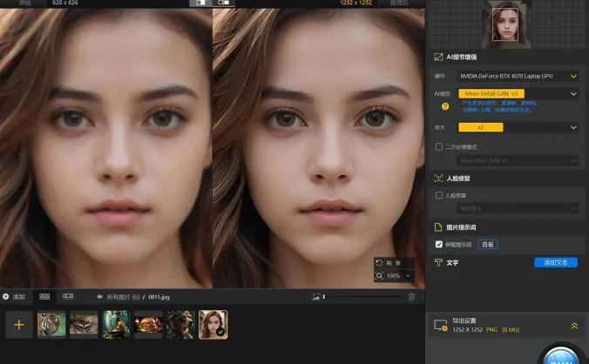
Task: Select the checked girl portrait thumbnail
Action: point(213,325)
